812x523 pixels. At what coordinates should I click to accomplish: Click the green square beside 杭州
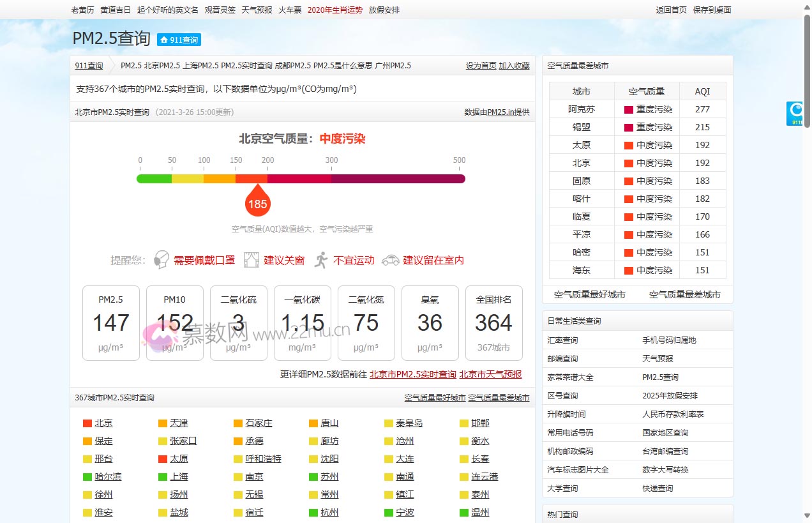coord(312,512)
